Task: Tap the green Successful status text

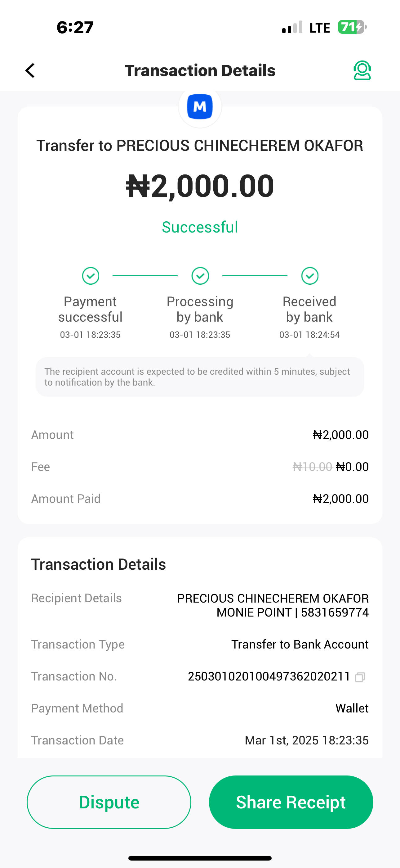Action: click(200, 227)
